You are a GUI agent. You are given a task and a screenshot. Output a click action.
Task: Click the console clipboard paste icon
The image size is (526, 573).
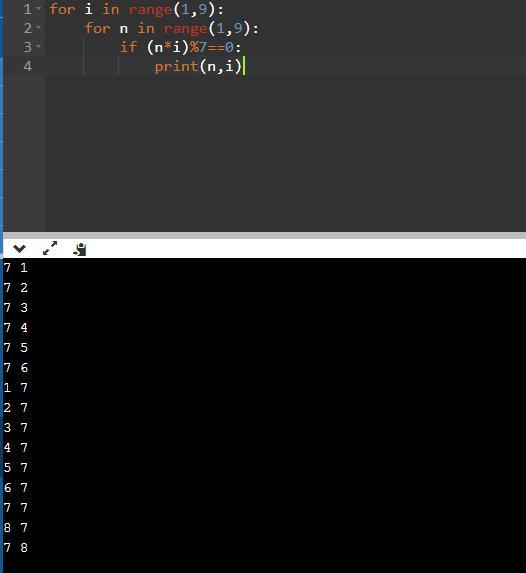(80, 249)
